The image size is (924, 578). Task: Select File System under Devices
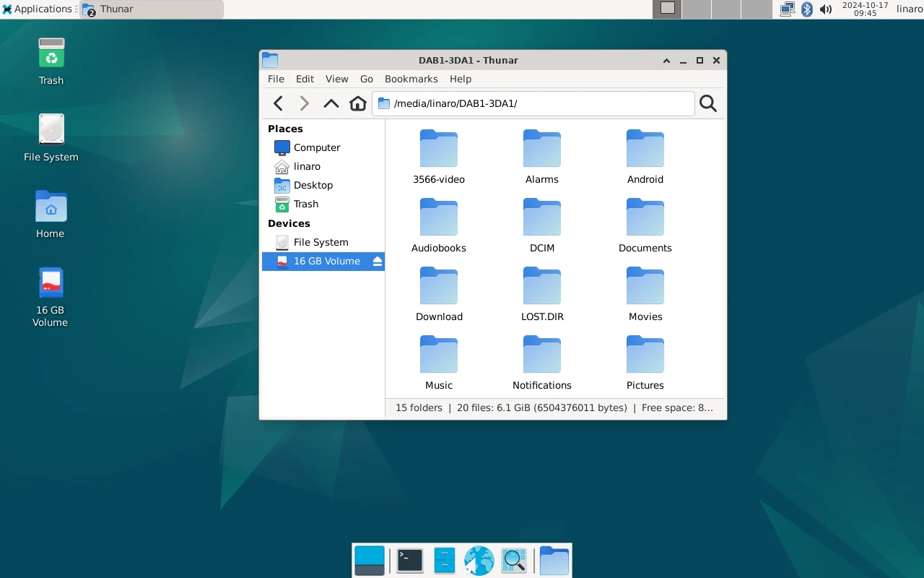coord(323,242)
